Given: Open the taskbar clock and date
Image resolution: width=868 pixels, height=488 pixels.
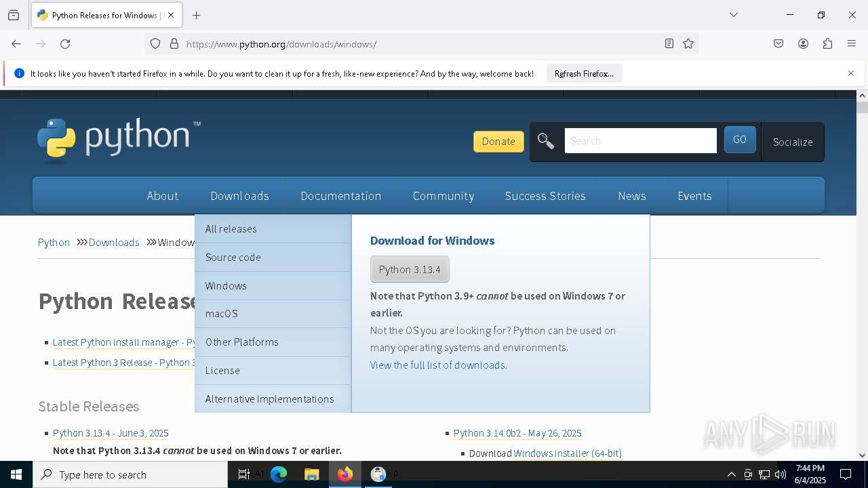Looking at the screenshot, I should [810, 474].
